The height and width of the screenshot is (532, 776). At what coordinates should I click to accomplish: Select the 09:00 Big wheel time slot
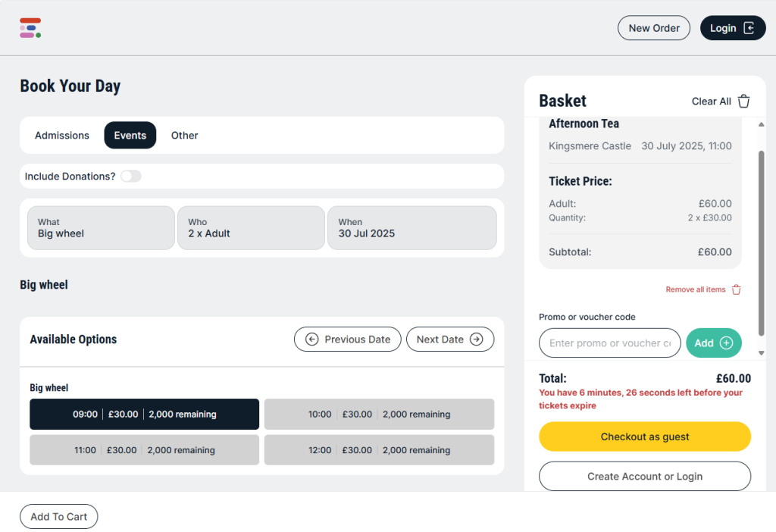coord(144,415)
